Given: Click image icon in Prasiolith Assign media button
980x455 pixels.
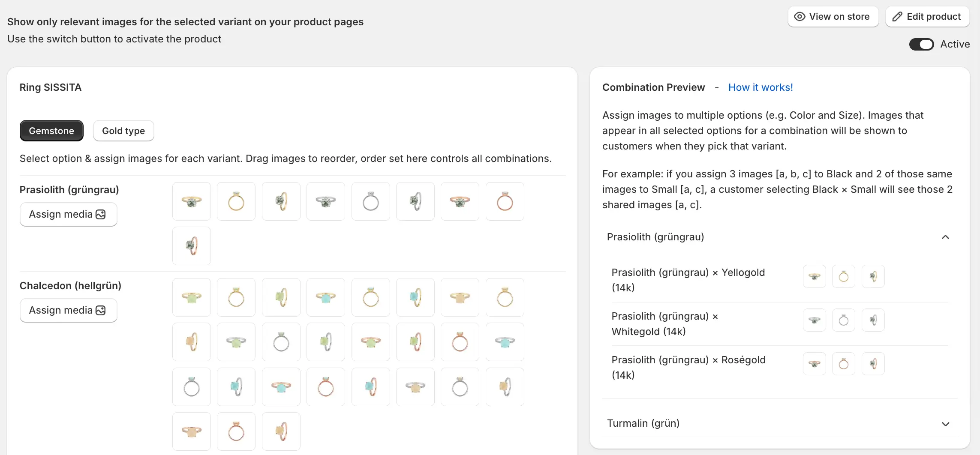Looking at the screenshot, I should 101,214.
